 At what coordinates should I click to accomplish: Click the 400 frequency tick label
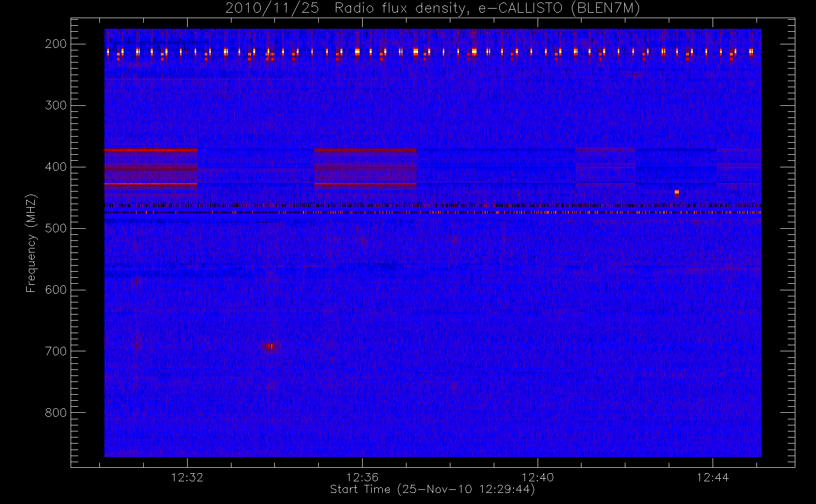coord(56,167)
